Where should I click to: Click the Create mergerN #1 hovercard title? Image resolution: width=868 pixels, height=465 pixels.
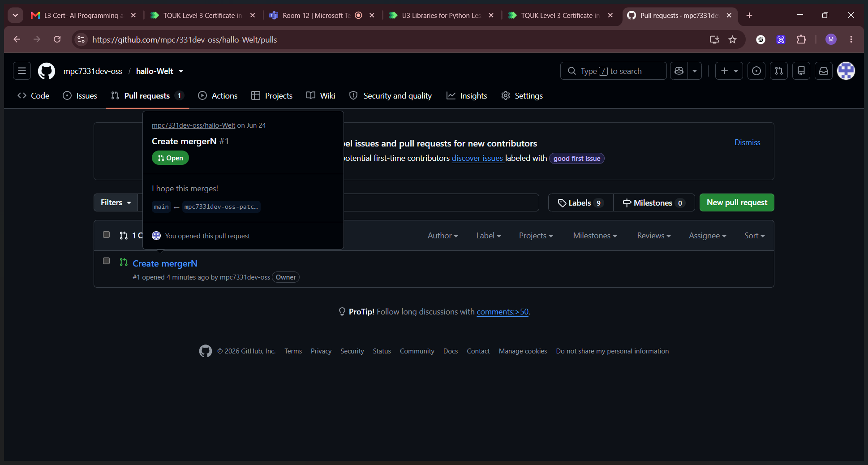click(190, 141)
